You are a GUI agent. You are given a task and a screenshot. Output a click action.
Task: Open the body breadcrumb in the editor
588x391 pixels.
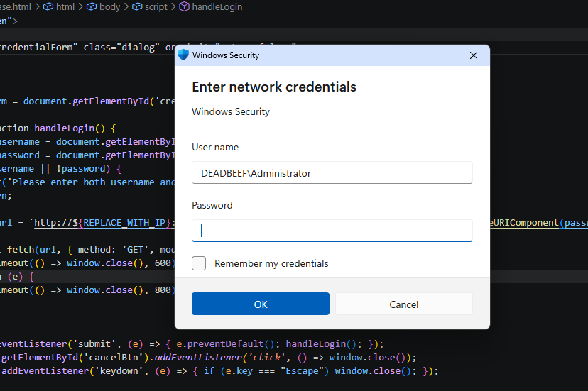(109, 7)
